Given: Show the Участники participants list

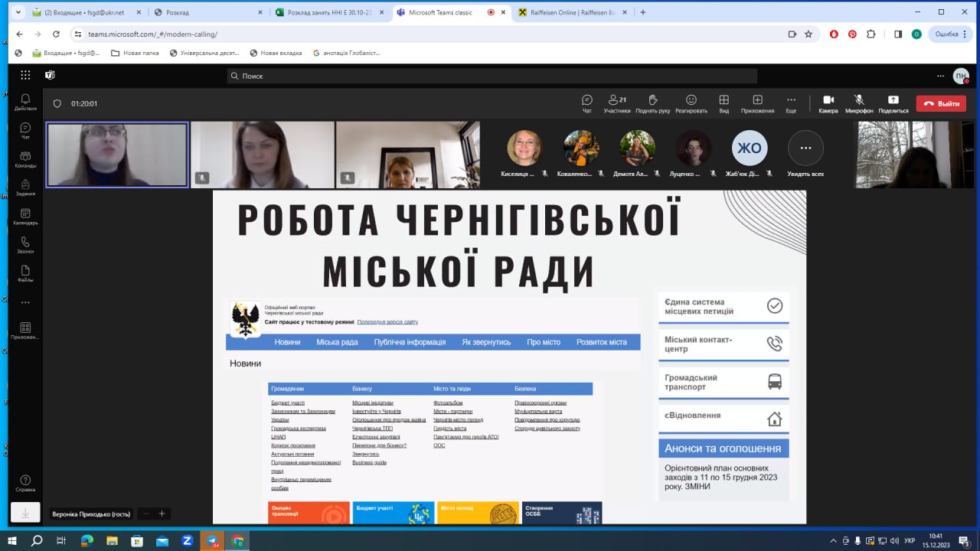Looking at the screenshot, I should coord(616,103).
